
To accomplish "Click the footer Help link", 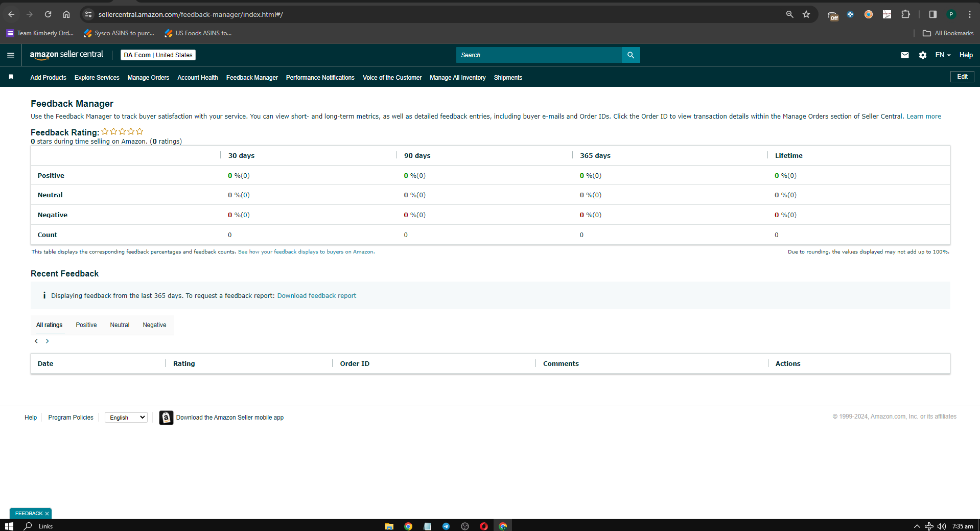I will [31, 418].
